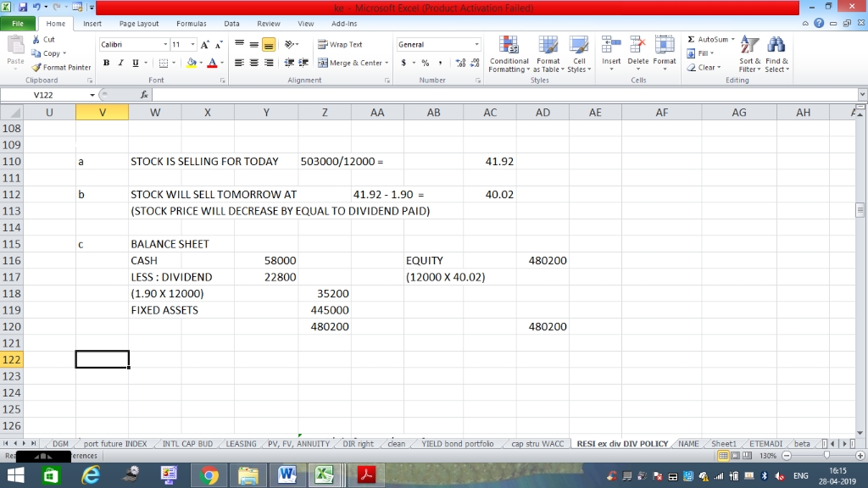Toggle bold formatting

[107, 63]
